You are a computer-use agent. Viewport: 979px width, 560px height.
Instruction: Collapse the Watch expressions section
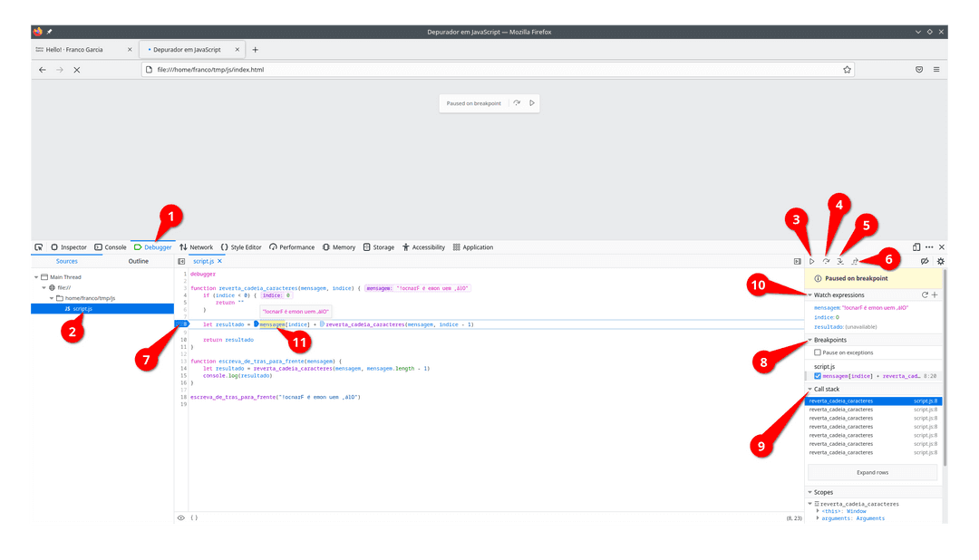(809, 294)
